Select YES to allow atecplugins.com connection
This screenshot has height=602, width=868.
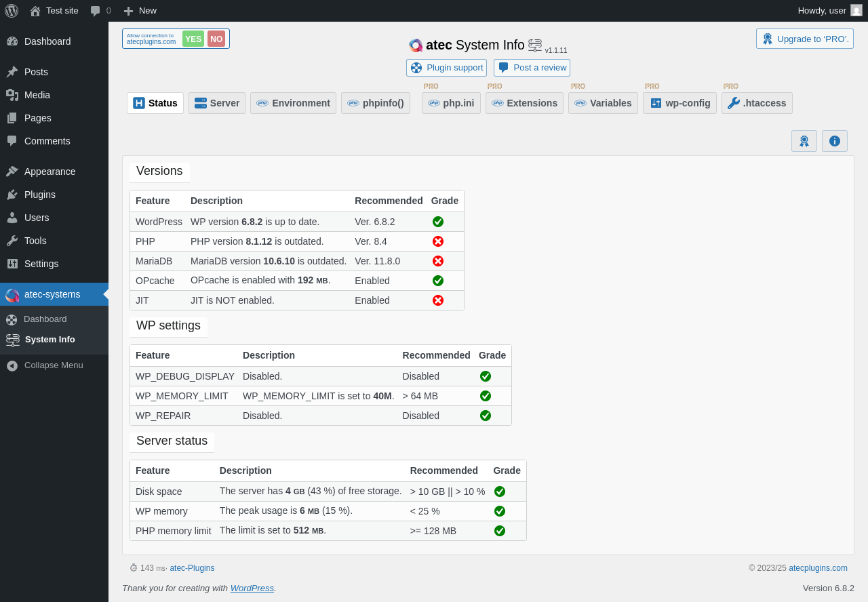pos(193,39)
